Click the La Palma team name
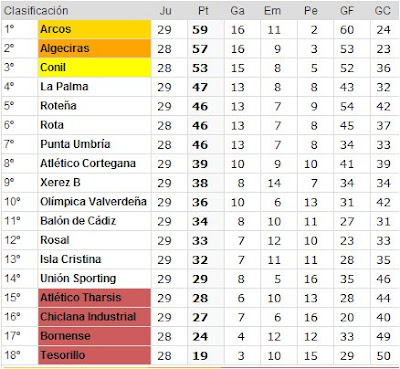The height and width of the screenshot is (369, 400). pyautogui.click(x=64, y=87)
